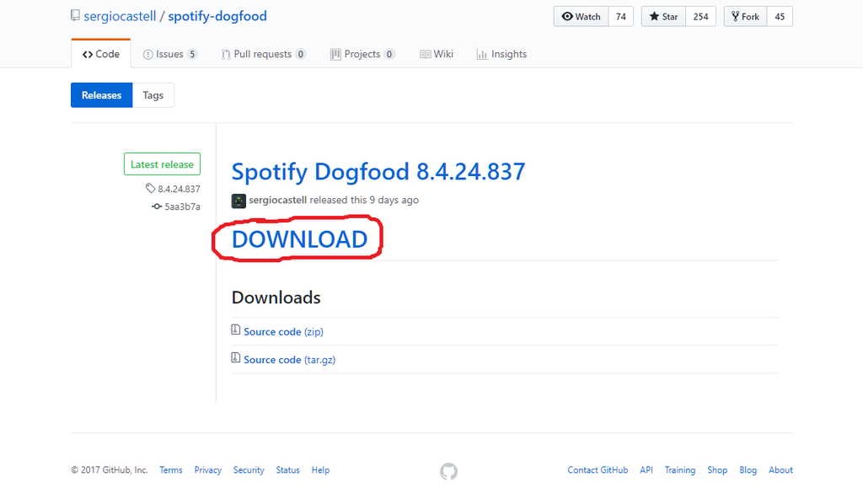863x504 pixels.
Task: Star the spotify-dogfood repository
Action: click(663, 17)
